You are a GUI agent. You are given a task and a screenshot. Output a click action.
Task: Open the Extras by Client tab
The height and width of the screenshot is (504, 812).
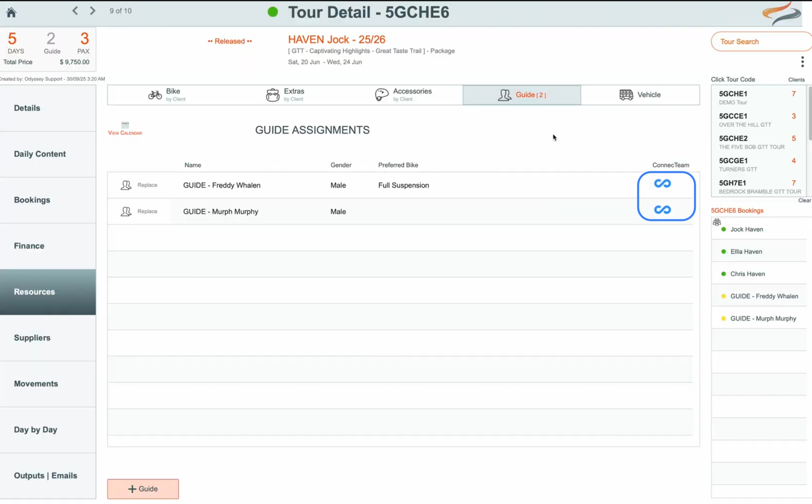pos(285,95)
